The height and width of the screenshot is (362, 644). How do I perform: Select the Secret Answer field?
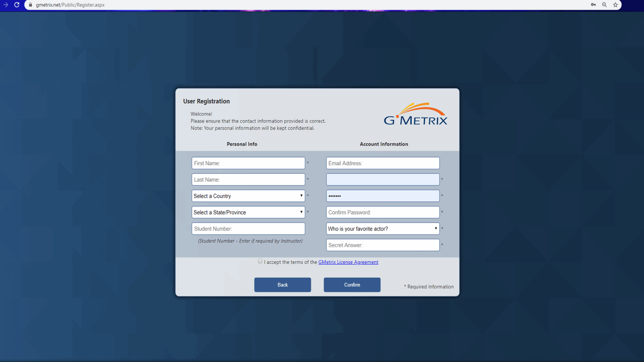pos(383,245)
